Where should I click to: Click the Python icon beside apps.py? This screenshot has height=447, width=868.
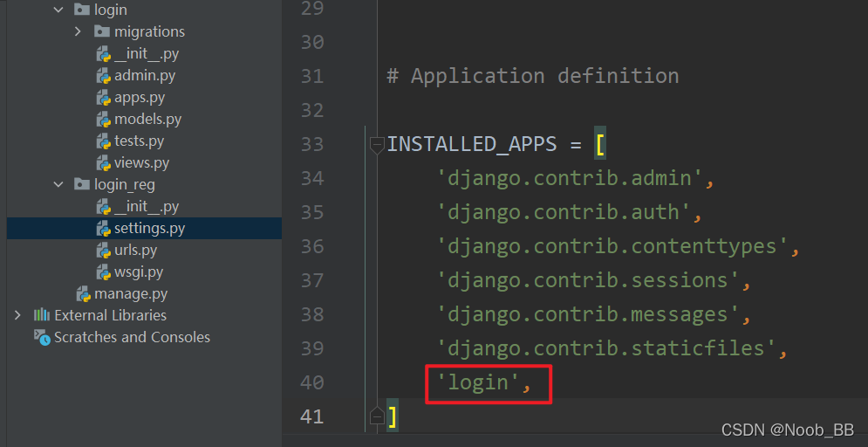104,98
